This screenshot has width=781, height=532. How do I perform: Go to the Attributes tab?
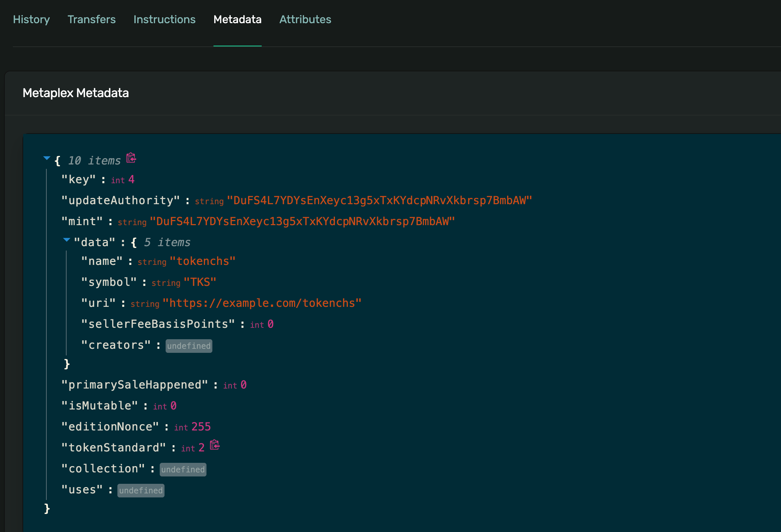click(x=305, y=19)
